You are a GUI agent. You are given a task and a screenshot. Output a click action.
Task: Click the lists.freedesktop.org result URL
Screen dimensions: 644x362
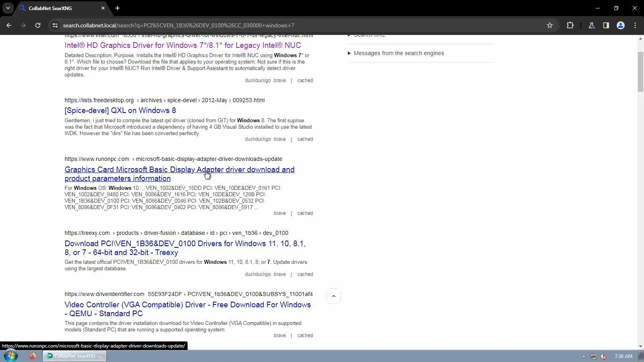[x=165, y=100]
